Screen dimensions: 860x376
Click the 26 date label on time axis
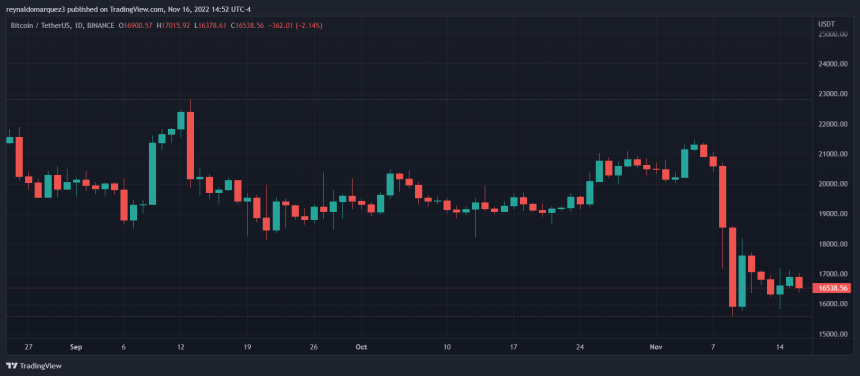coord(313,347)
